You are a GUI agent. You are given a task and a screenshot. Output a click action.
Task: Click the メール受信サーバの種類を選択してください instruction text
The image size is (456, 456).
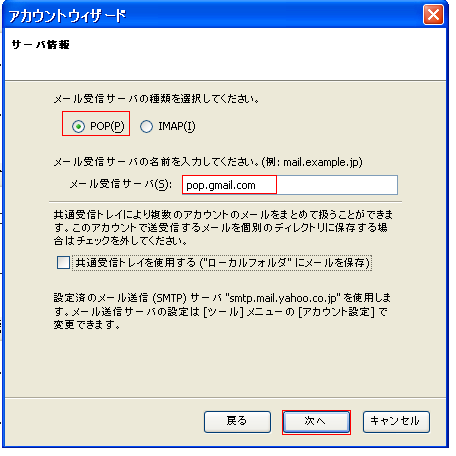click(x=157, y=99)
